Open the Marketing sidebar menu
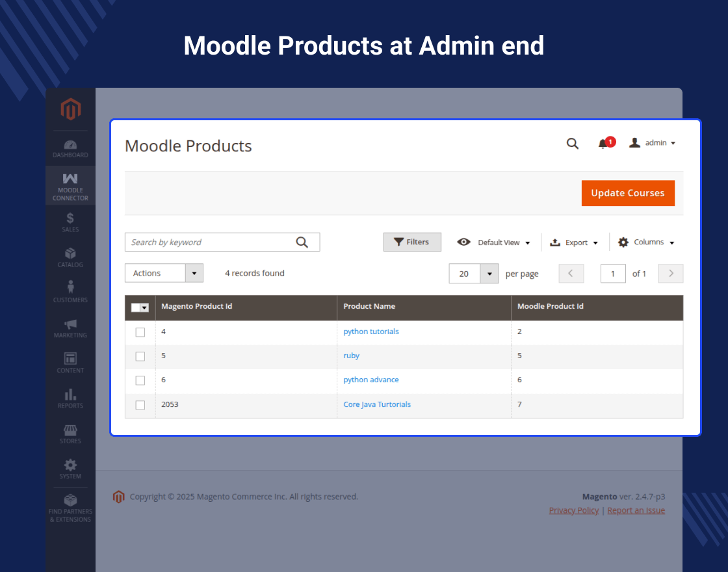This screenshot has width=728, height=572. pos(71,328)
